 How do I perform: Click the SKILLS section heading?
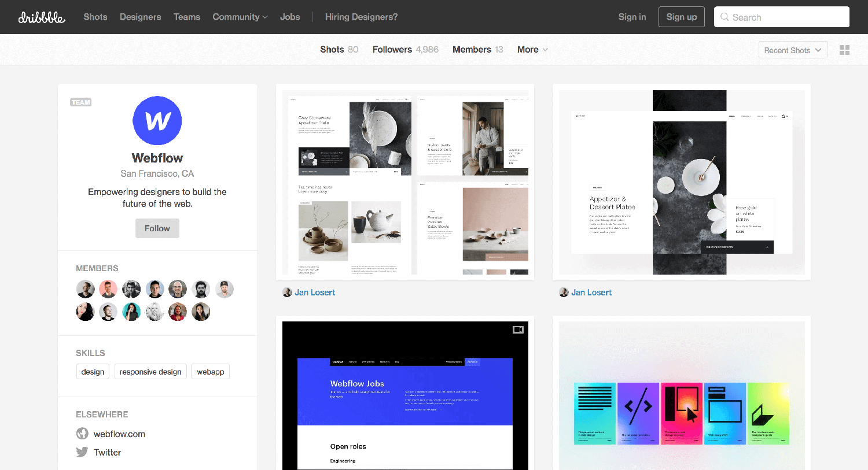coord(90,353)
